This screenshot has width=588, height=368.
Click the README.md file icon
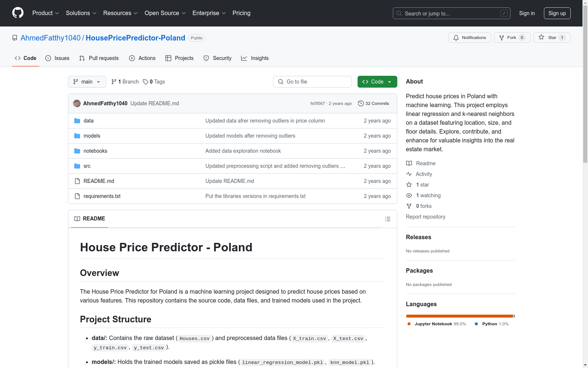point(77,181)
